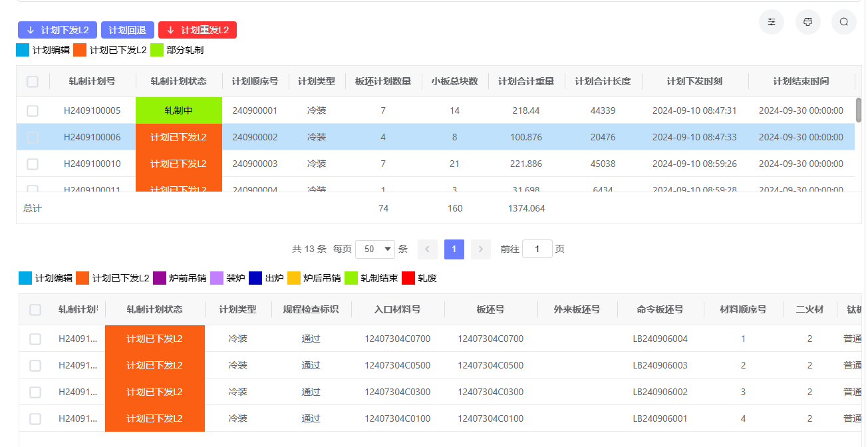This screenshot has width=868, height=447.
Task: Select page number 1 in pagination
Action: (454, 249)
